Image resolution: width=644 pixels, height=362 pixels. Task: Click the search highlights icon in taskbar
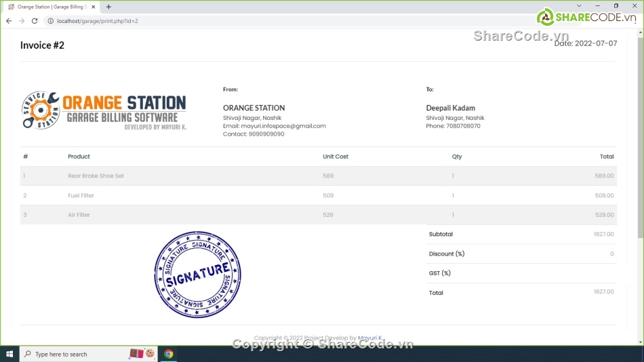click(142, 353)
